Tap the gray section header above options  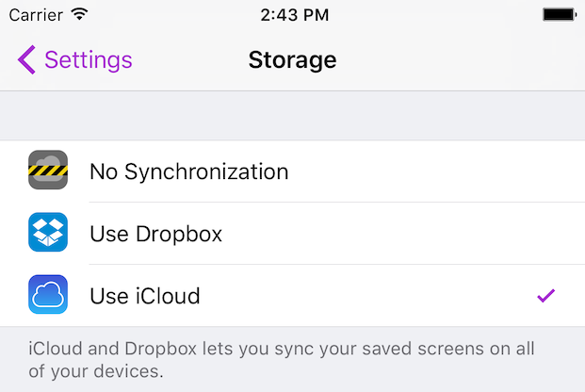tap(292, 115)
